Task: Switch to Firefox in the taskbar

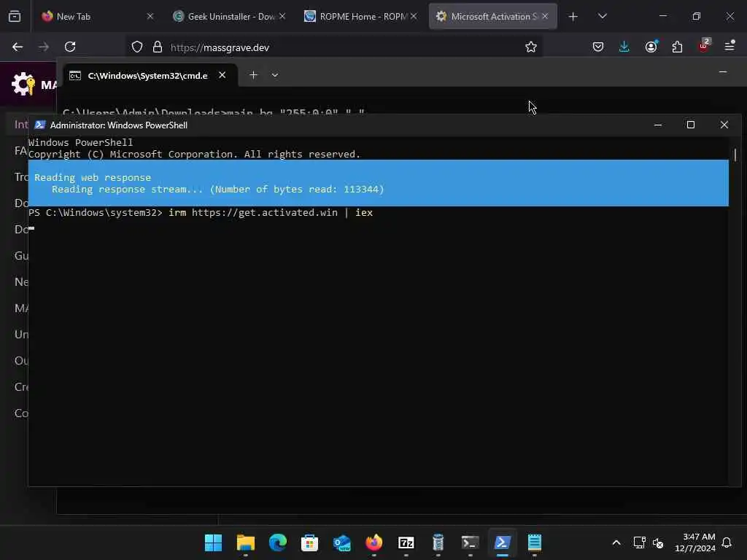Action: 374,542
